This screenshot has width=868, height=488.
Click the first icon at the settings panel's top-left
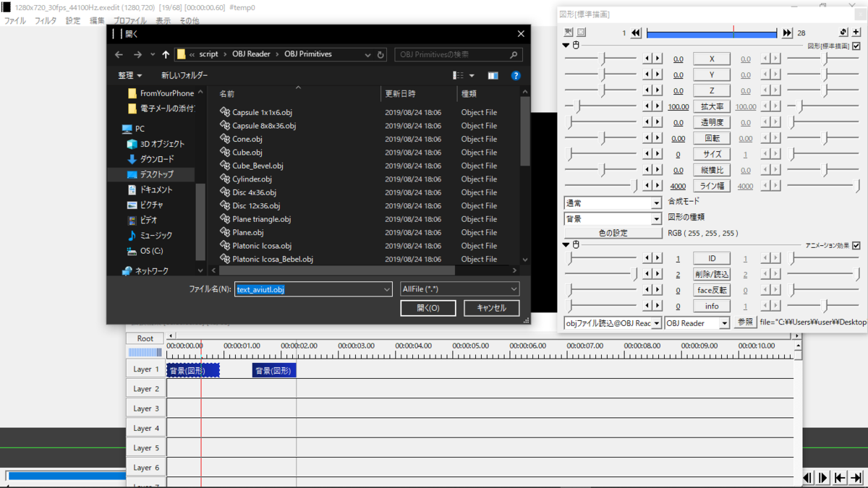click(569, 33)
